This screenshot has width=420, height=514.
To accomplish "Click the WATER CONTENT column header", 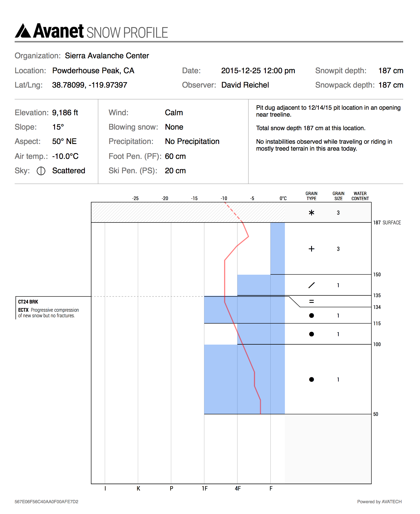I will coord(360,196).
